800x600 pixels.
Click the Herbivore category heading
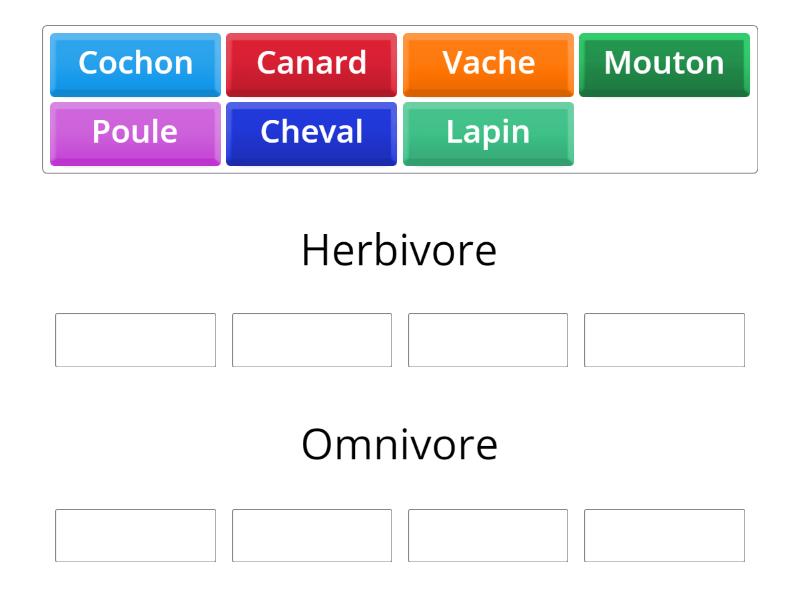pyautogui.click(x=399, y=251)
